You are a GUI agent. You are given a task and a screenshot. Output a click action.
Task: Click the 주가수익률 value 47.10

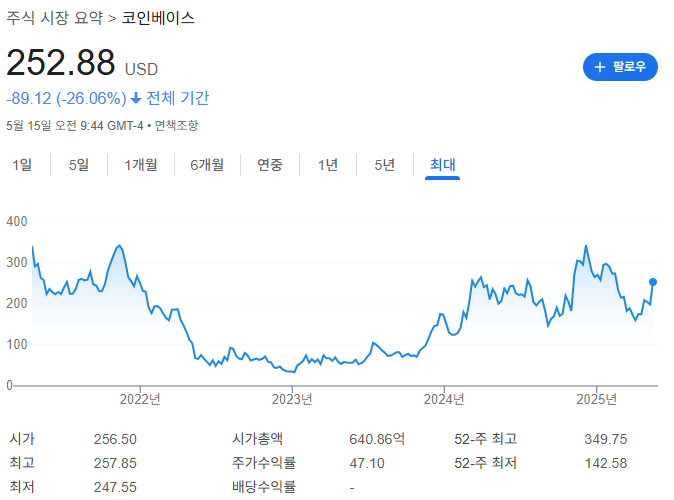click(x=367, y=463)
